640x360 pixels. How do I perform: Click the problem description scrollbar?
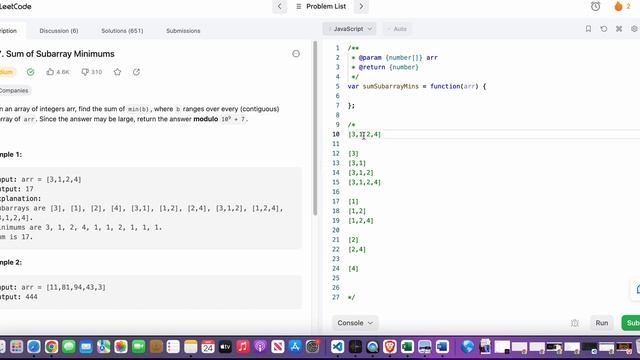tap(315, 128)
